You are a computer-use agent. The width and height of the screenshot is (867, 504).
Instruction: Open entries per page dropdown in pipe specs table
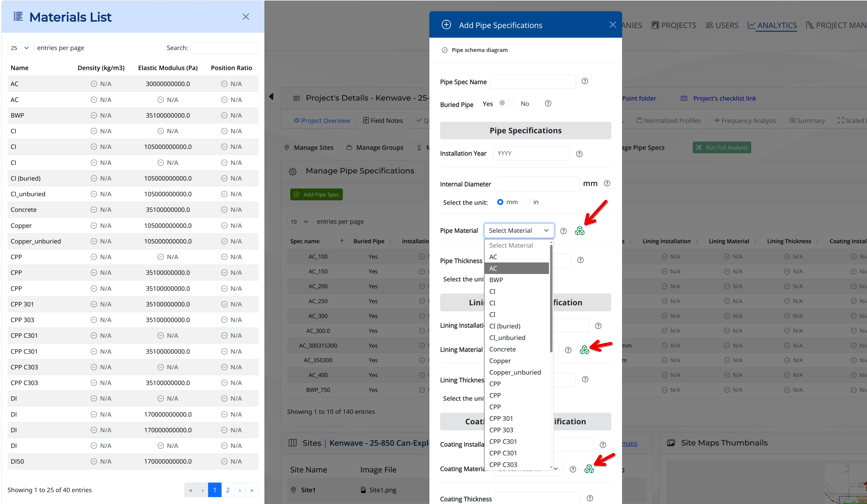click(x=300, y=221)
